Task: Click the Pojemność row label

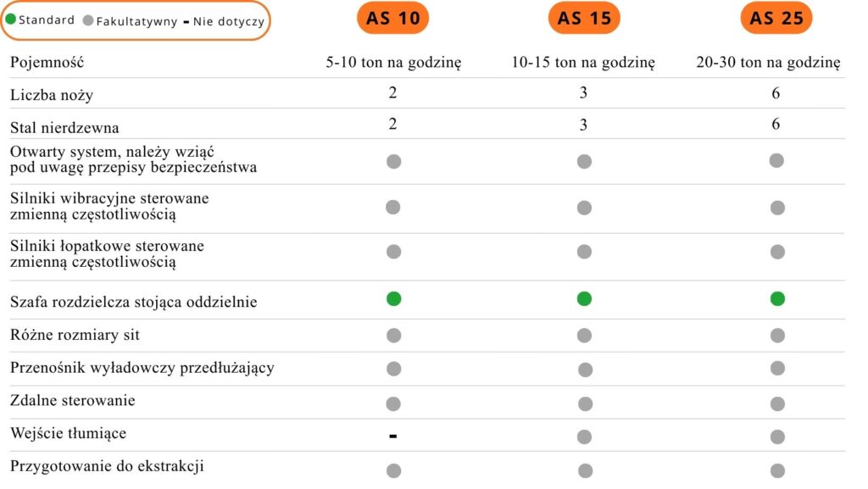Action: 47,62
